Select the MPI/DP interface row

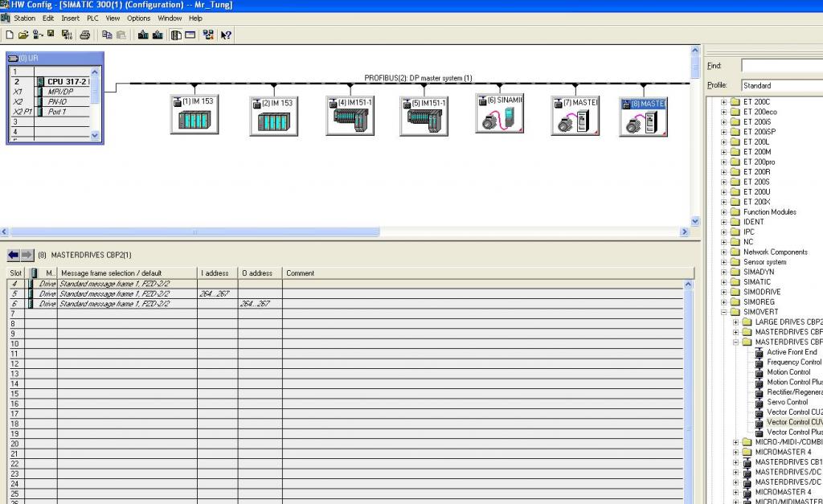(x=50, y=92)
